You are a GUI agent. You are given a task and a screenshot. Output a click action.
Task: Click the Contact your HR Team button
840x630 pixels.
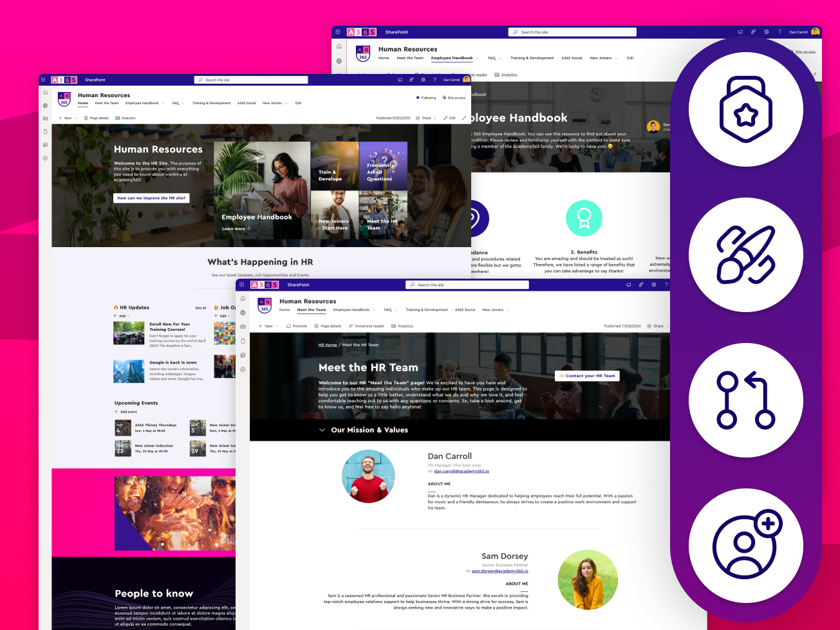coord(587,376)
